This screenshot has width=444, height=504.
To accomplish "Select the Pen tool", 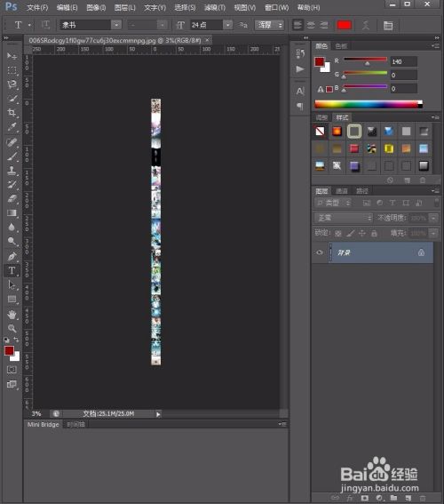I will pos(12,257).
